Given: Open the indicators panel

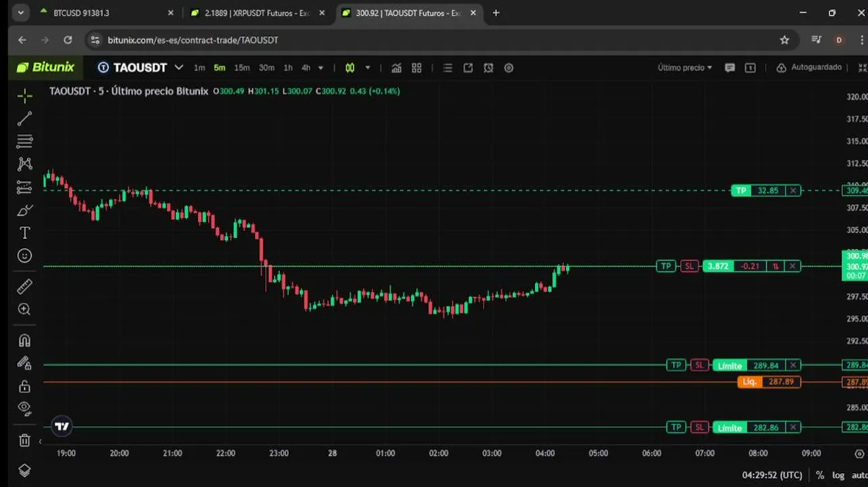Looking at the screenshot, I should click(x=396, y=68).
